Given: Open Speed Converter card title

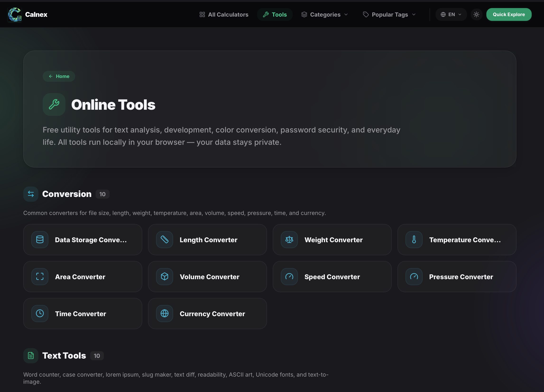Looking at the screenshot, I should 332,277.
